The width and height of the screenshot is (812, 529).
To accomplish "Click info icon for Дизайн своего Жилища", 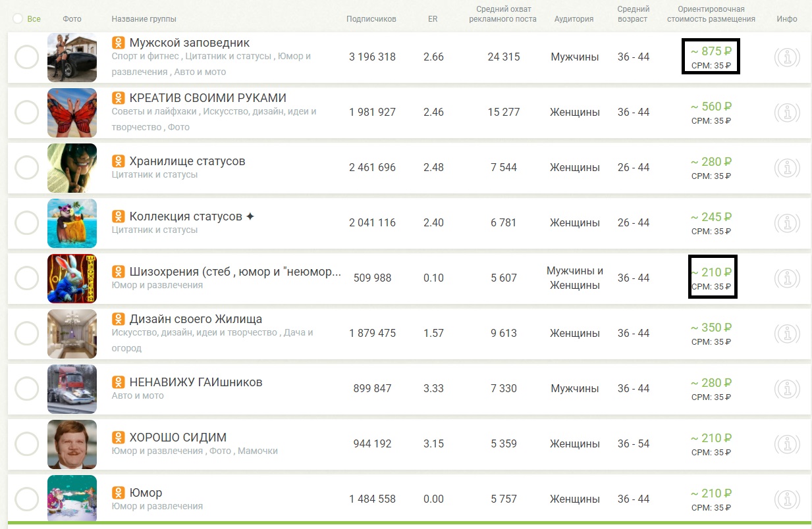I will point(787,334).
